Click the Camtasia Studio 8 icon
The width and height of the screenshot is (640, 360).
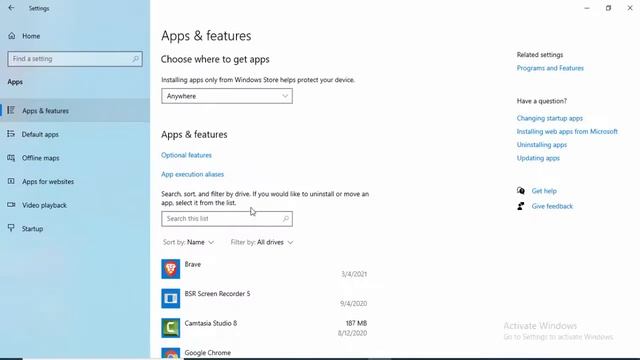click(171, 328)
